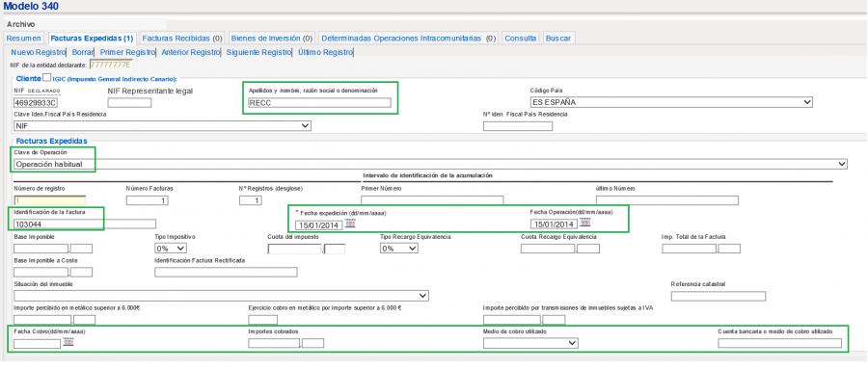
Task: Open Determinadas Operaciones Intracomunitarias tab
Action: (x=409, y=39)
